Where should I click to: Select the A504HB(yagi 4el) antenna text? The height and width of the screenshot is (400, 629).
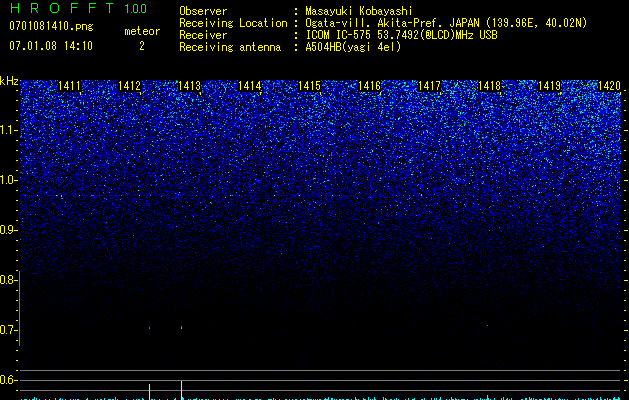(353, 47)
